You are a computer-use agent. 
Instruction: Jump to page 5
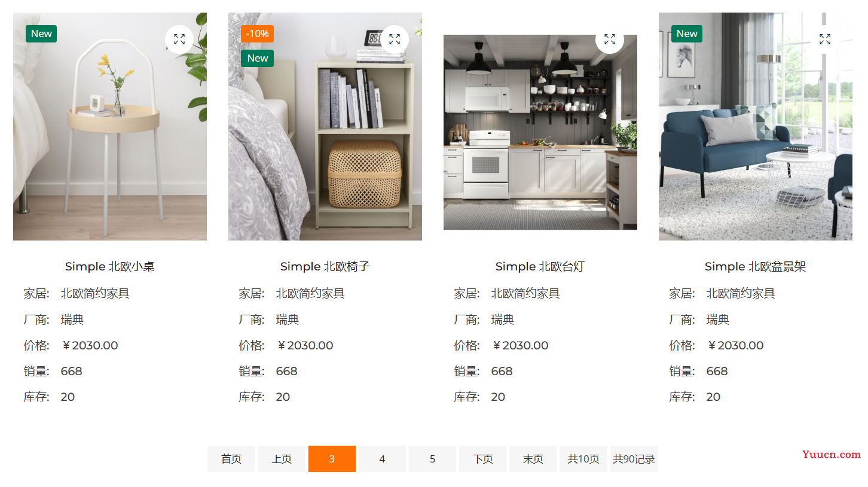(x=432, y=459)
